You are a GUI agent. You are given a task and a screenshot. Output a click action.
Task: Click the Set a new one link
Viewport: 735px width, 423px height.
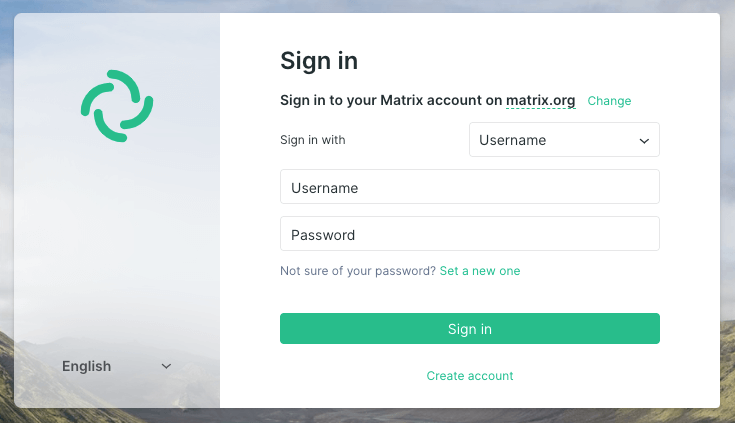click(x=480, y=271)
